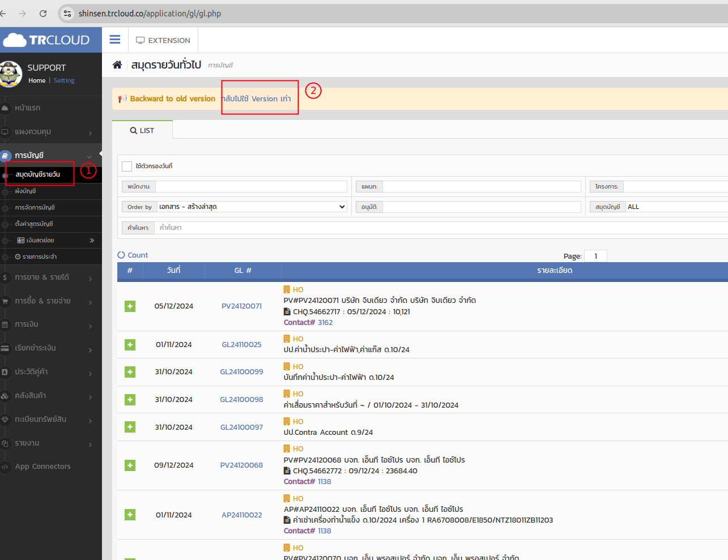Open GL number PV24120071 link

(x=242, y=306)
